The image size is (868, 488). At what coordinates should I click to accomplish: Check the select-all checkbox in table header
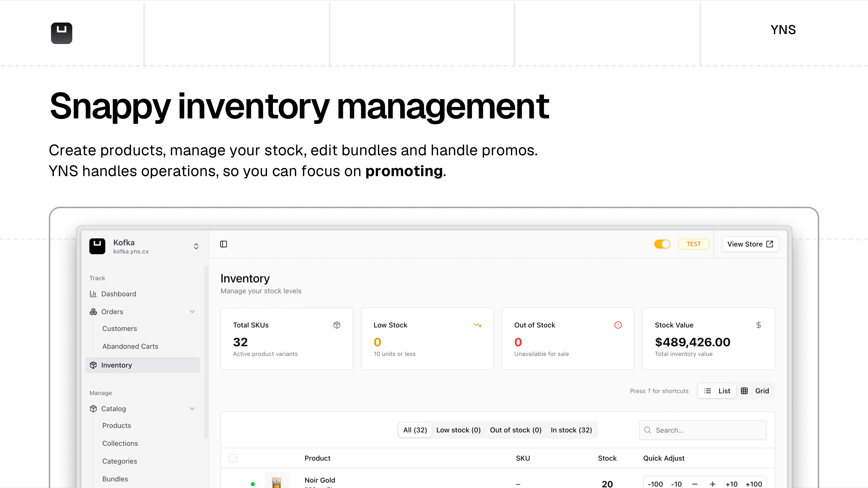tap(233, 458)
